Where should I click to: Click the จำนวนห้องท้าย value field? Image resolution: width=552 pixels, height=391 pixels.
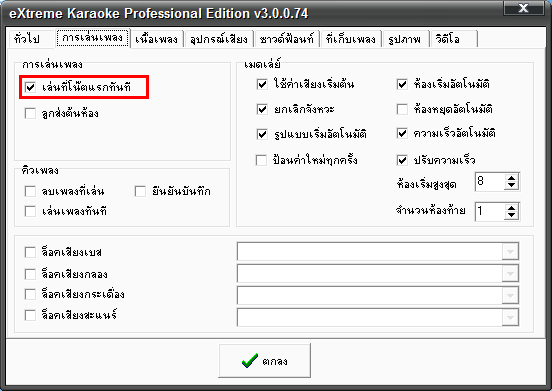490,212
